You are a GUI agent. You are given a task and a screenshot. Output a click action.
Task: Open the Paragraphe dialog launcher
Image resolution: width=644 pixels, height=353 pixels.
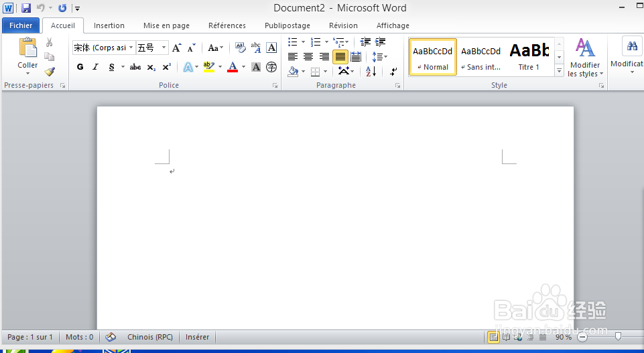pyautogui.click(x=397, y=85)
